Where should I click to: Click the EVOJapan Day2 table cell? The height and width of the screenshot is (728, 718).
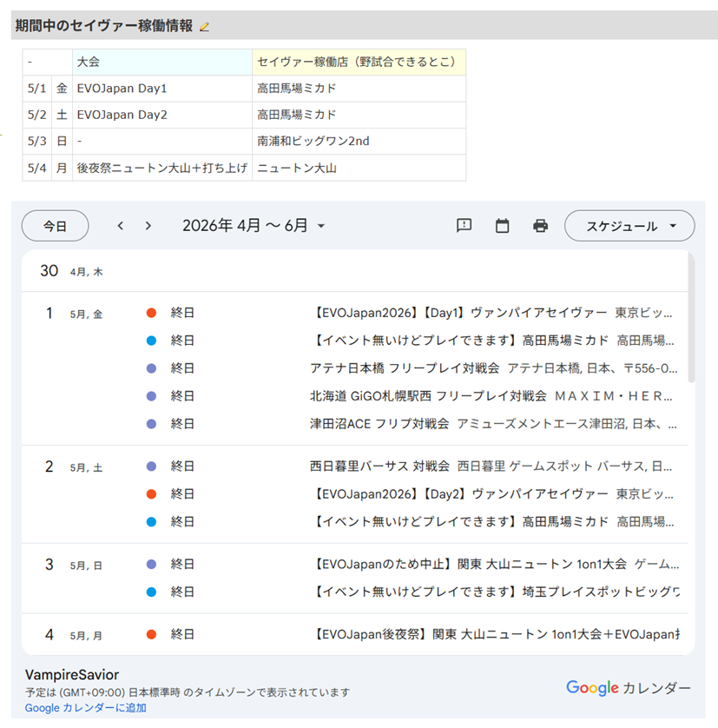click(162, 116)
